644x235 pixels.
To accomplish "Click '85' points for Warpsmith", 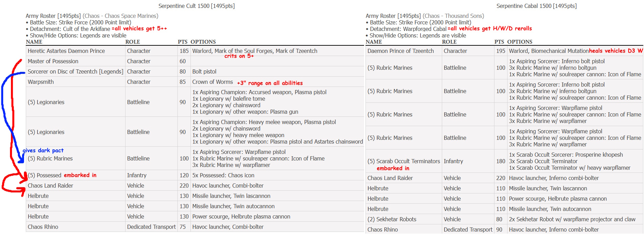I will click(x=183, y=82).
